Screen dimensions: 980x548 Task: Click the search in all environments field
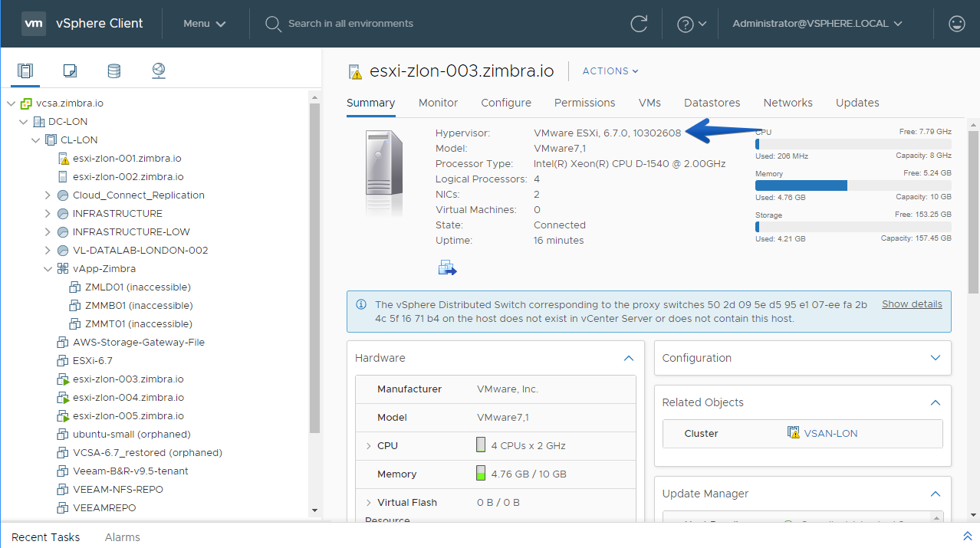coord(350,24)
